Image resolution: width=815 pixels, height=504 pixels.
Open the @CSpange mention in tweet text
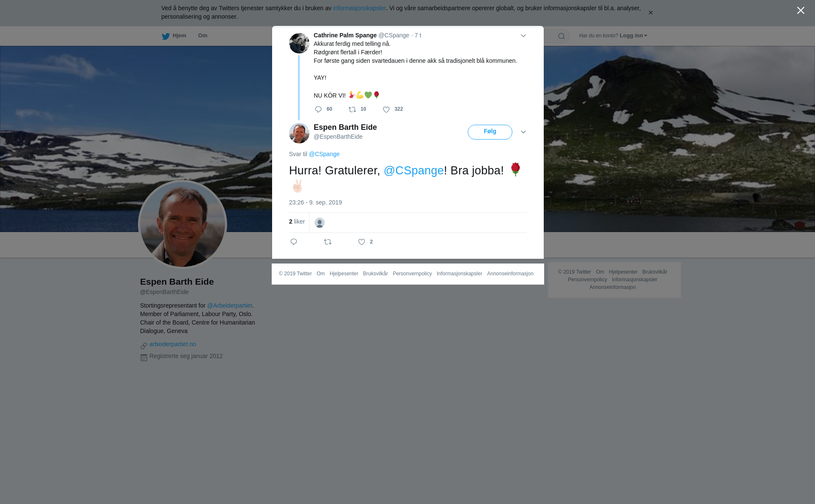coord(413,171)
